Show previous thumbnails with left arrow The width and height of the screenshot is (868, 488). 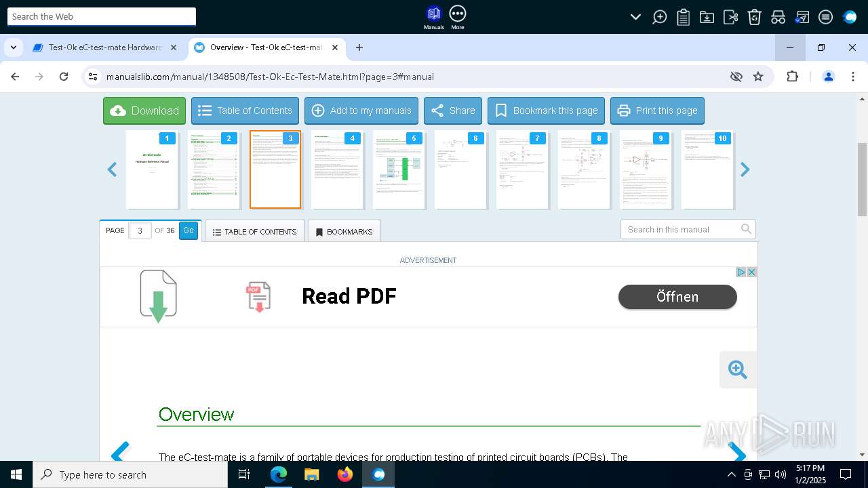point(113,169)
